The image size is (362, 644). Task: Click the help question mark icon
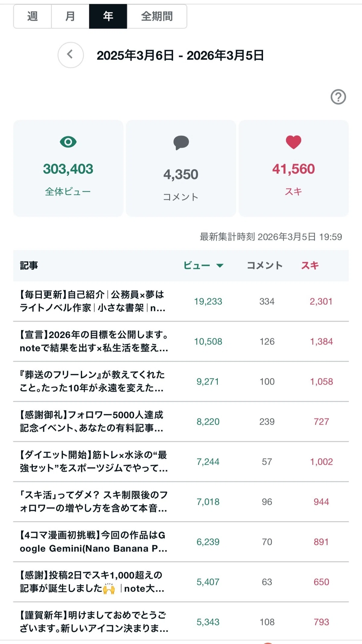click(338, 97)
